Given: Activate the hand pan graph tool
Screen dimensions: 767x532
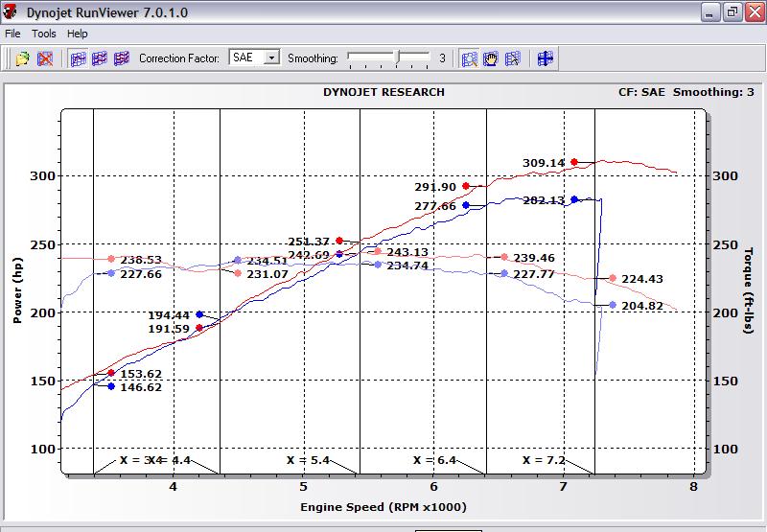Looking at the screenshot, I should tap(491, 58).
